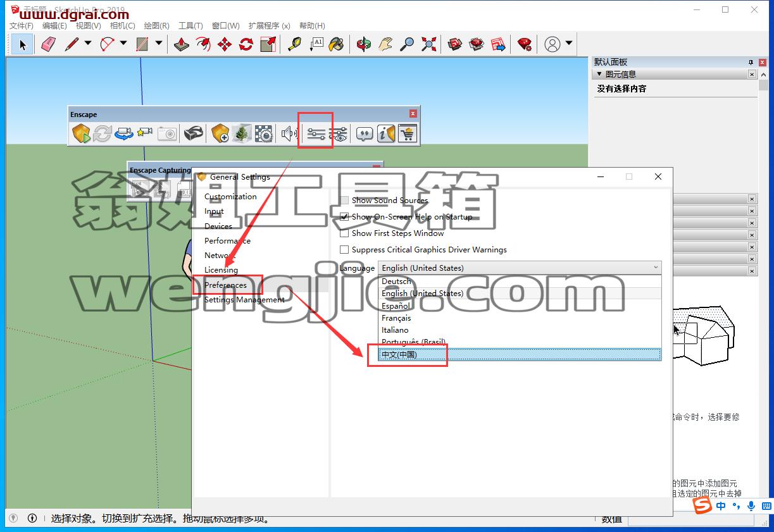Pin the 默认面板 tray

751,62
